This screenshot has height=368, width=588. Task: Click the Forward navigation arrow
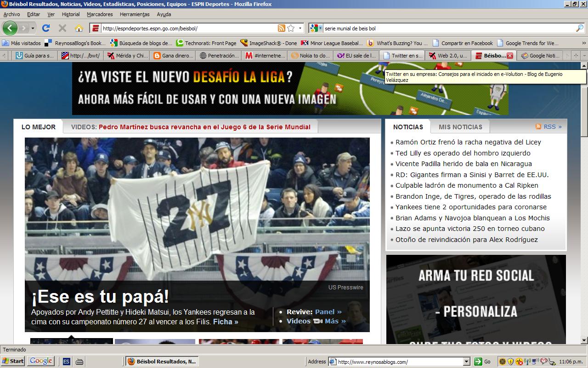coord(23,28)
